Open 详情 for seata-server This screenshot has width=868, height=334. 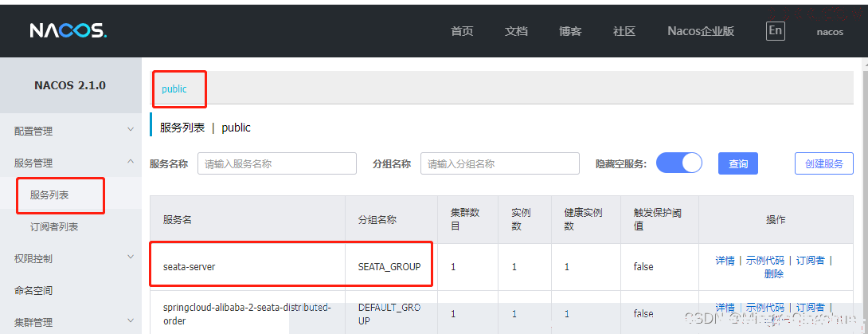click(725, 261)
